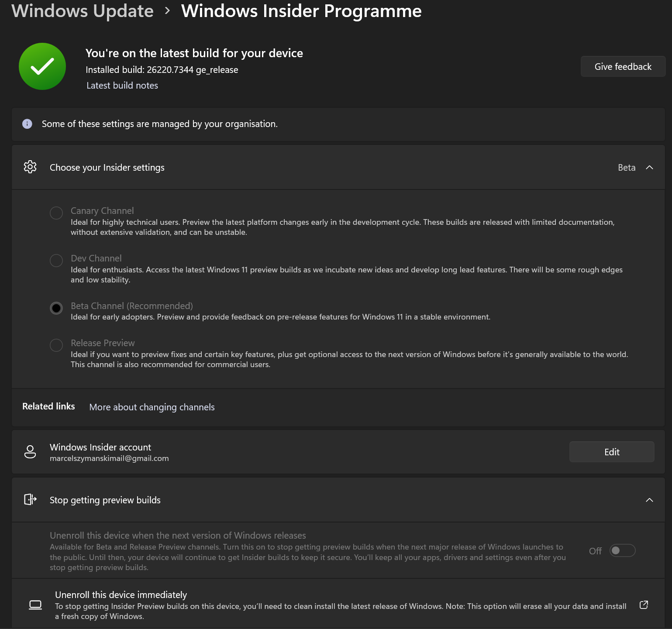The width and height of the screenshot is (672, 629).
Task: Click the gear icon for Insider settings
Action: coord(30,167)
